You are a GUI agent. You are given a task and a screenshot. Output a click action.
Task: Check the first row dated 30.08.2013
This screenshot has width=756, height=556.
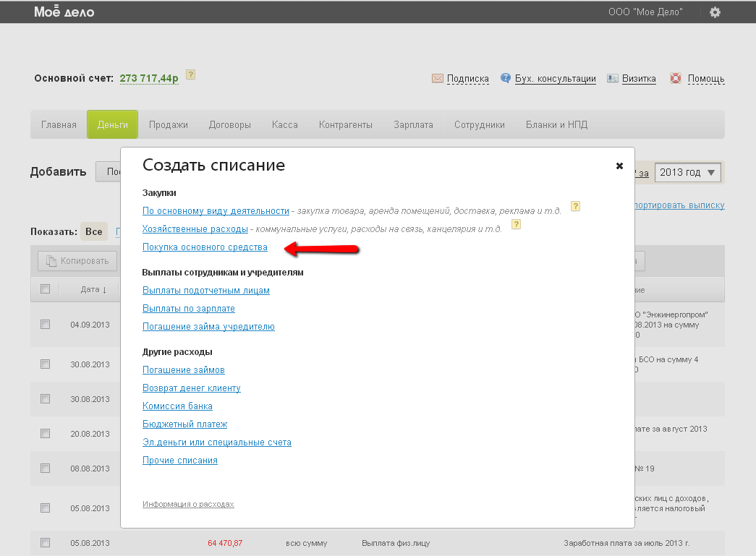click(x=46, y=364)
